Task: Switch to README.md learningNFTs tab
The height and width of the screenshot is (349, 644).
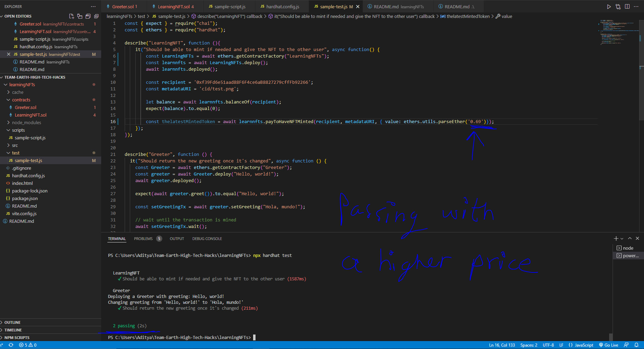Action: pos(398,7)
